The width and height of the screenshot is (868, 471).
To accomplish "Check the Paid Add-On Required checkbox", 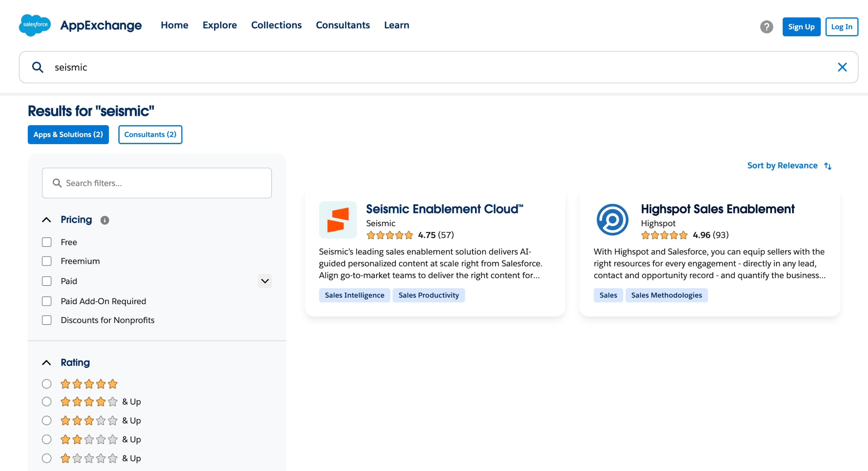I will [46, 301].
